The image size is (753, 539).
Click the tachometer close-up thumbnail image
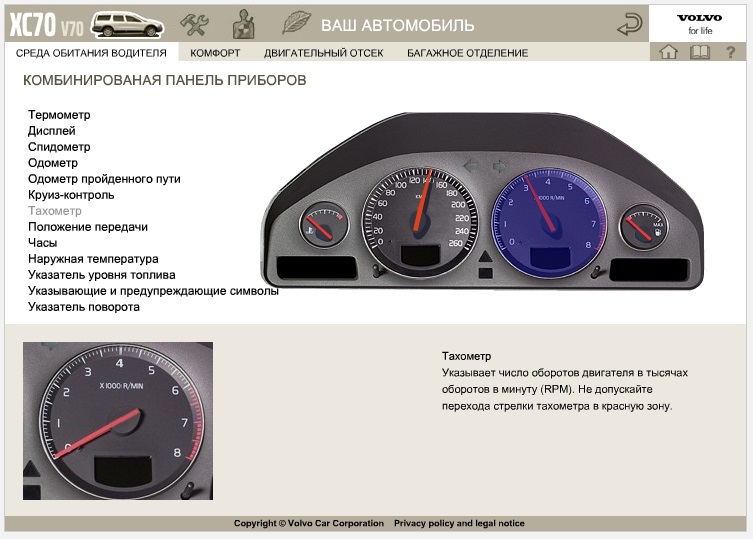click(x=118, y=421)
